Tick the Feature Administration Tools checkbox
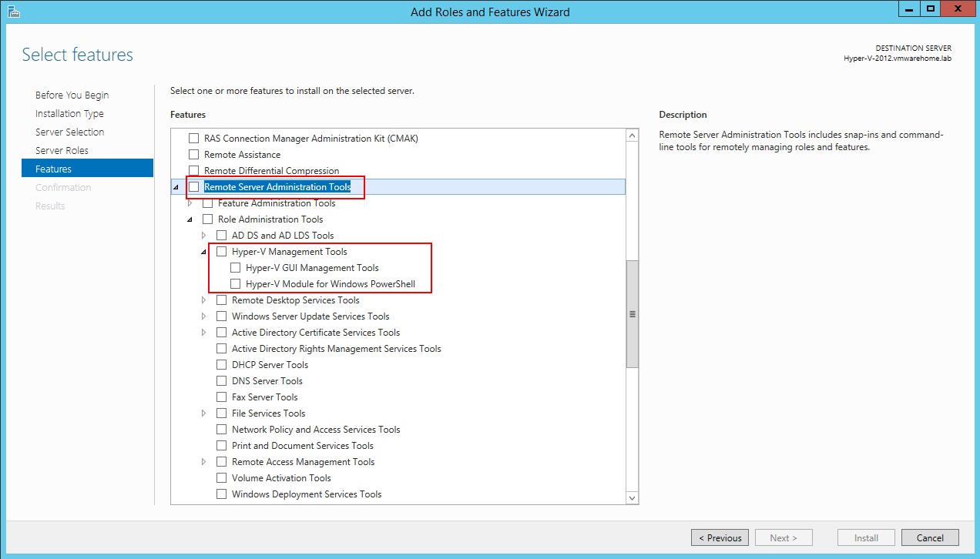Image resolution: width=980 pixels, height=559 pixels. (208, 203)
